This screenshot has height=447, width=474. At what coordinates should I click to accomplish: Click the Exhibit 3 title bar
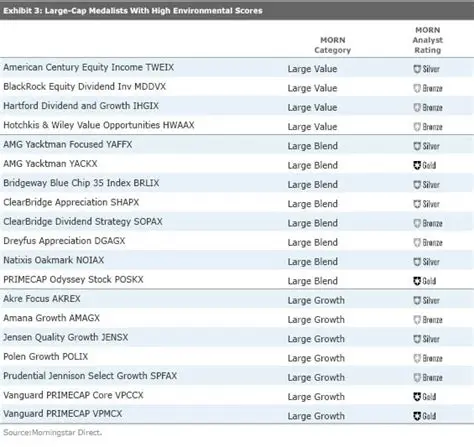click(x=237, y=11)
